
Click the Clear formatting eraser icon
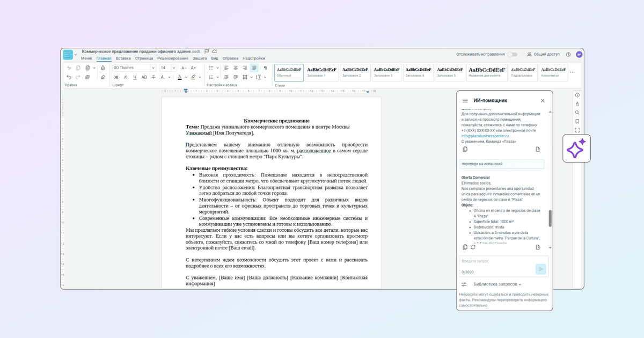[x=103, y=77]
